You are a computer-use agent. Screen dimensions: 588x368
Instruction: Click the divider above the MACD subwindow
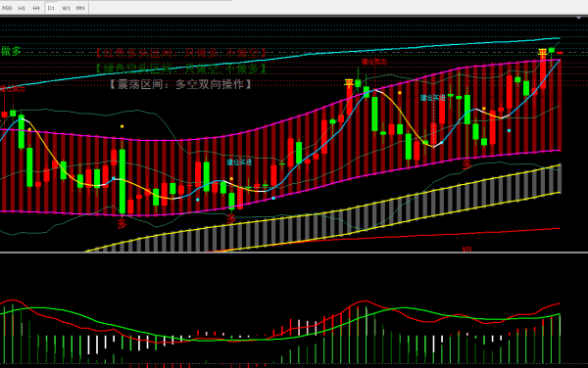pyautogui.click(x=294, y=253)
